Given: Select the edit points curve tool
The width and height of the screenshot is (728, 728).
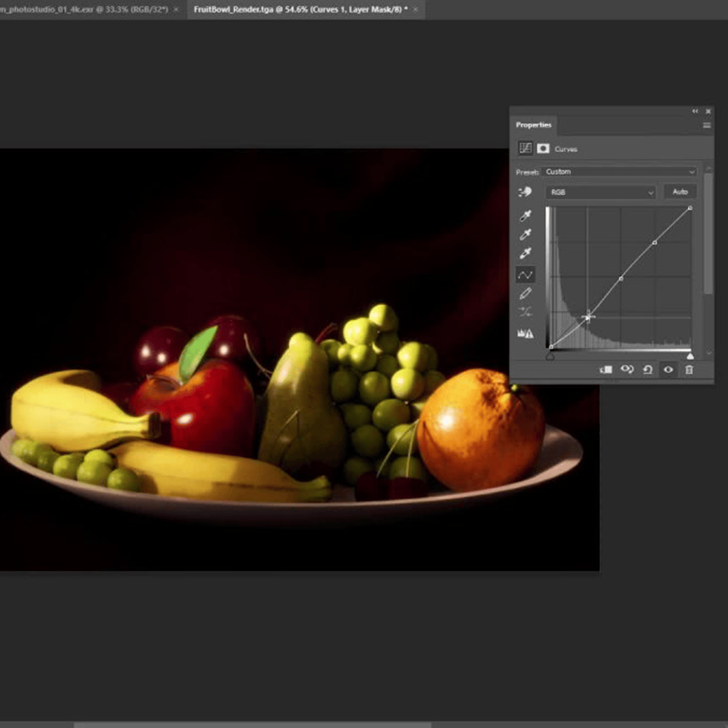Looking at the screenshot, I should click(525, 275).
